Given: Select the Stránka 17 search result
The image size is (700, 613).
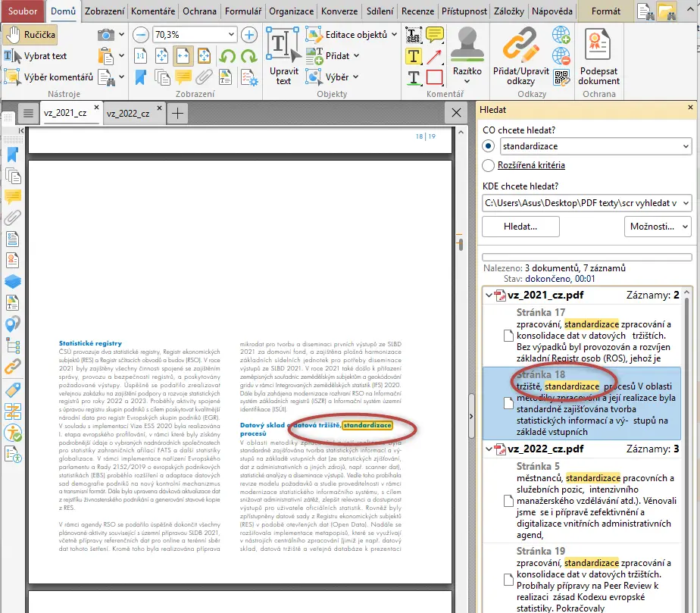Looking at the screenshot, I should click(x=582, y=336).
